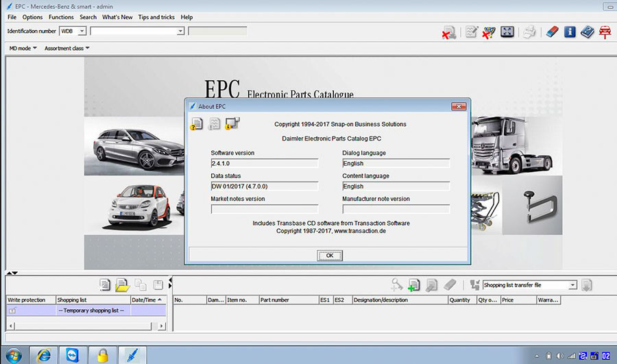Image resolution: width=617 pixels, height=364 pixels.
Task: Open Tips and tricks menu
Action: coord(156,17)
